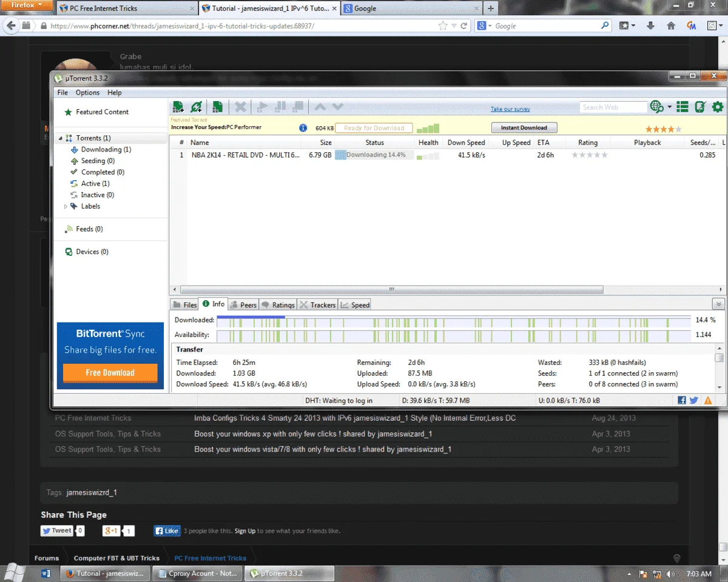The width and height of the screenshot is (728, 582).
Task: Click the Tweet button on the webpage
Action: pyautogui.click(x=57, y=530)
